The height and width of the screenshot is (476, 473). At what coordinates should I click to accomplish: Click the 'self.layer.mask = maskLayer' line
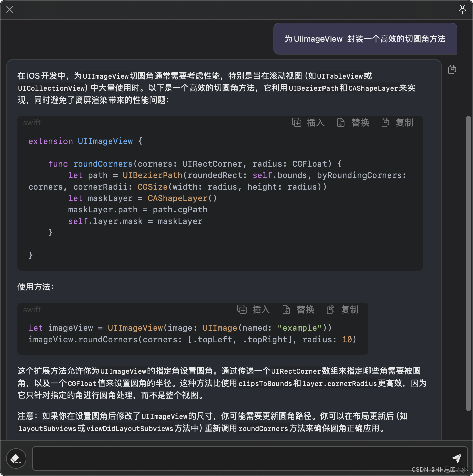click(135, 221)
